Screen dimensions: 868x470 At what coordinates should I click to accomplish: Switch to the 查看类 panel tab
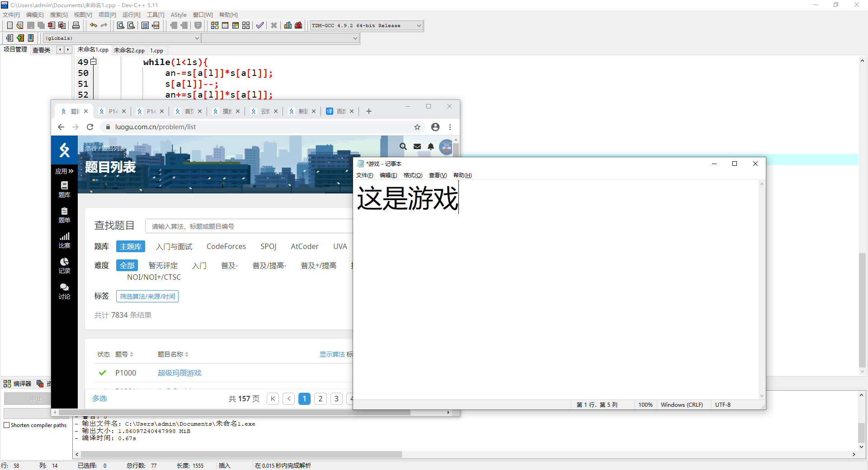click(x=41, y=50)
